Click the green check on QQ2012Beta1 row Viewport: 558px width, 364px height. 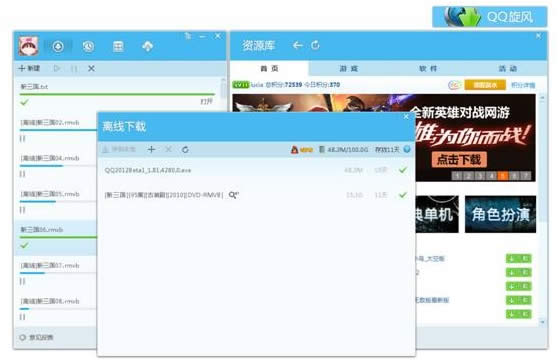pyautogui.click(x=403, y=170)
